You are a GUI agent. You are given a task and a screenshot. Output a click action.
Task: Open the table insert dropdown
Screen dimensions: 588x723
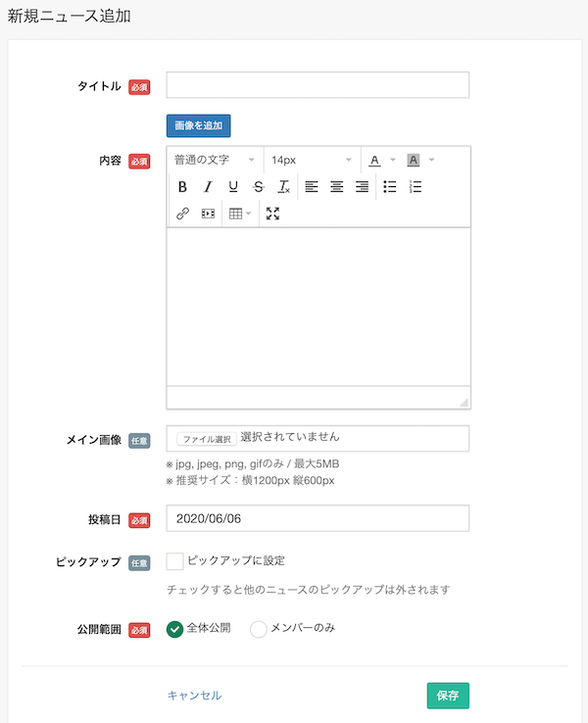[x=239, y=214]
